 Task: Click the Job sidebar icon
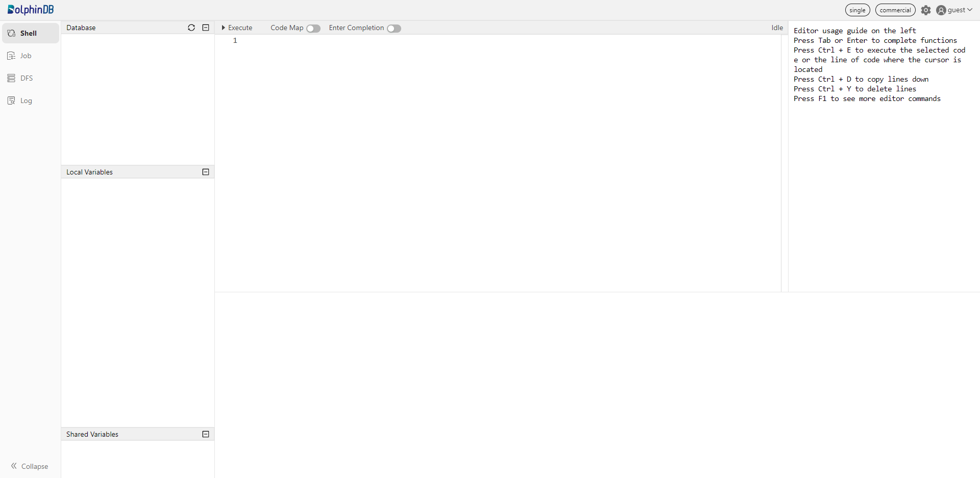[x=11, y=56]
